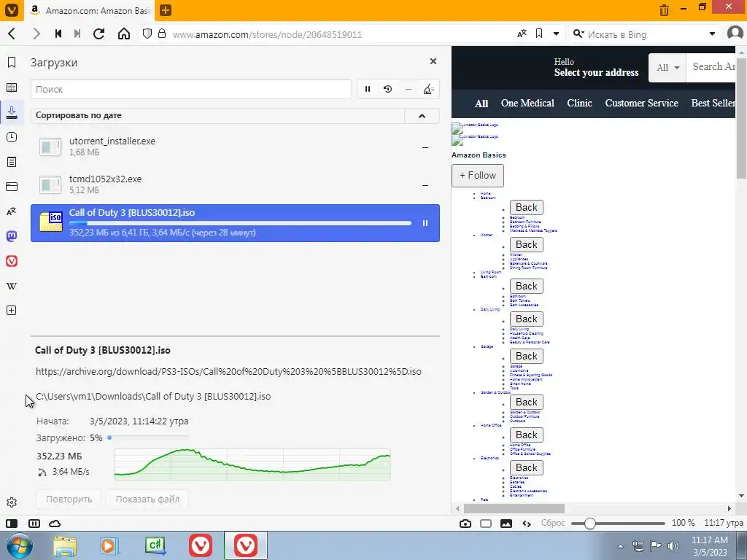
Task: Open the Reading List panel
Action: 12,87
